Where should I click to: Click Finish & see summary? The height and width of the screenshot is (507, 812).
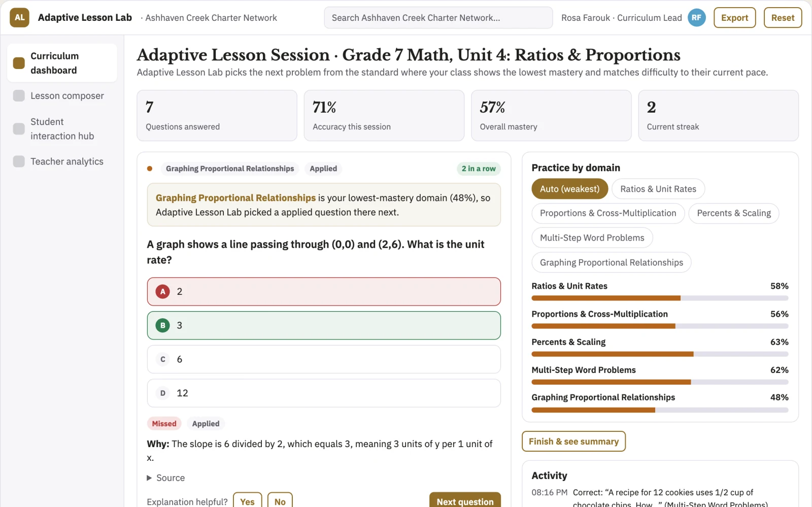573,442
